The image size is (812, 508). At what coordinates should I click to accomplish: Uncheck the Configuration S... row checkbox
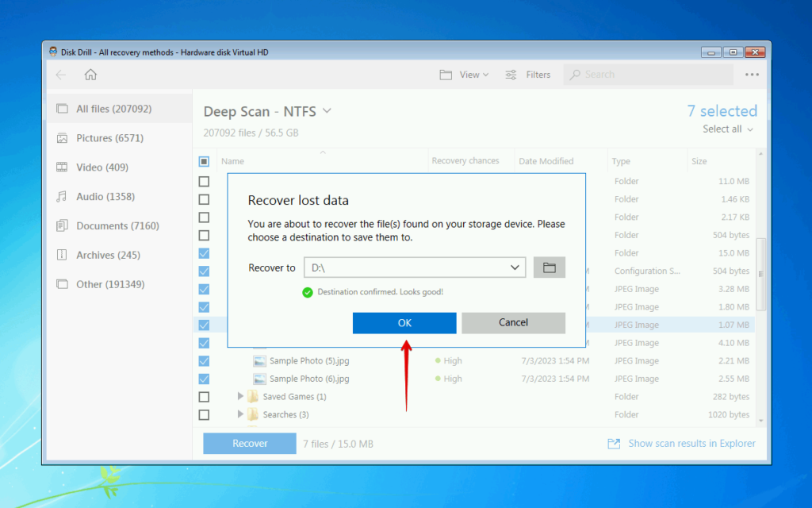click(204, 271)
